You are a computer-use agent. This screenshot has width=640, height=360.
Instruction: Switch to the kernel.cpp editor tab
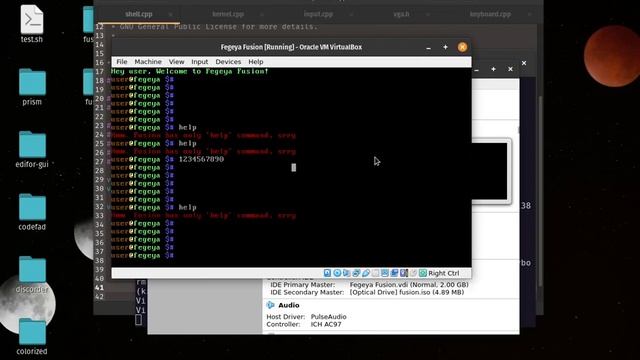click(x=228, y=14)
